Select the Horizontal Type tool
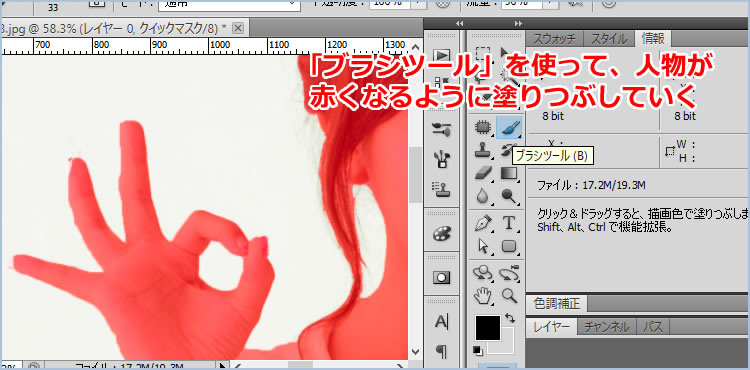The height and width of the screenshot is (370, 750). (x=509, y=223)
